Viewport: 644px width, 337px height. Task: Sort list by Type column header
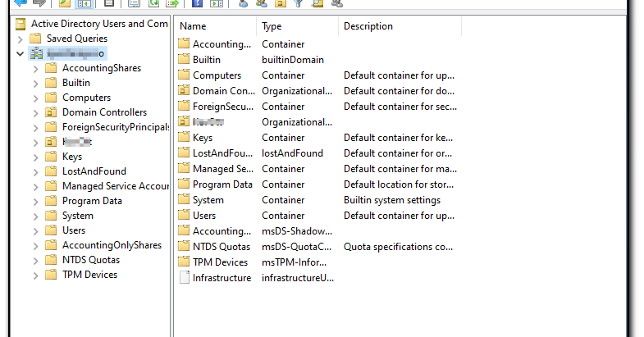(x=297, y=26)
